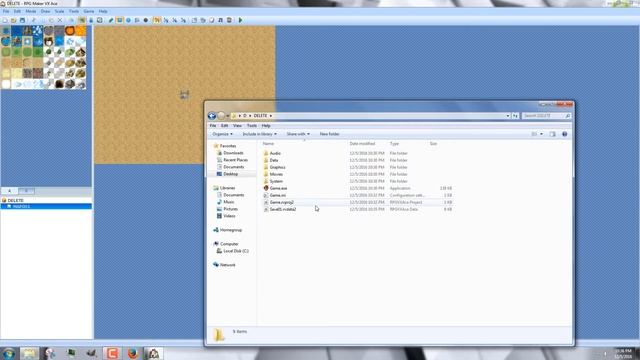The height and width of the screenshot is (360, 640).
Task: Select Game.rvproj2 project file
Action: 282,202
